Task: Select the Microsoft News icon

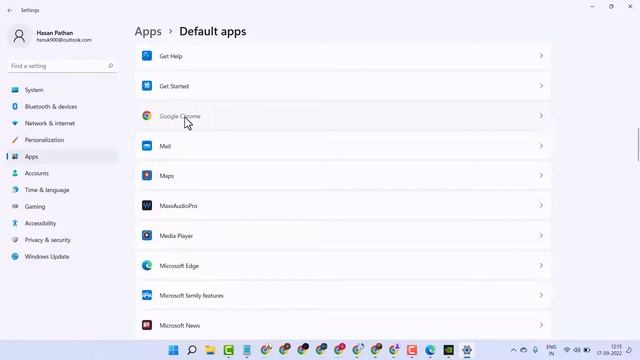Action: 147,325
